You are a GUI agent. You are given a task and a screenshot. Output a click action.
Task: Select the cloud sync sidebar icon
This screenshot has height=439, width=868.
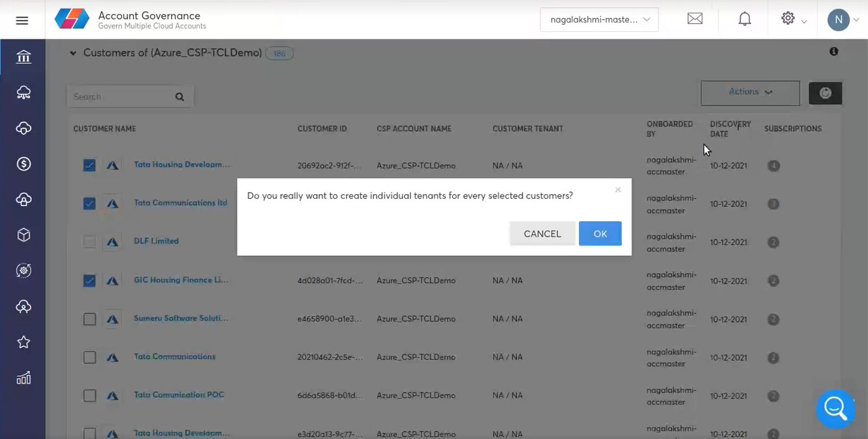pos(23,128)
